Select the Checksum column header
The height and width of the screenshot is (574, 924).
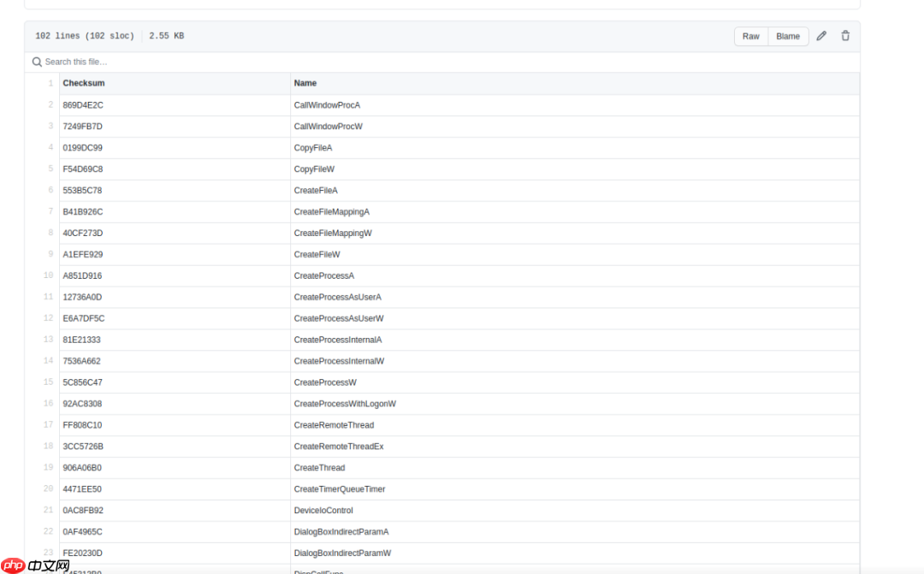[84, 83]
